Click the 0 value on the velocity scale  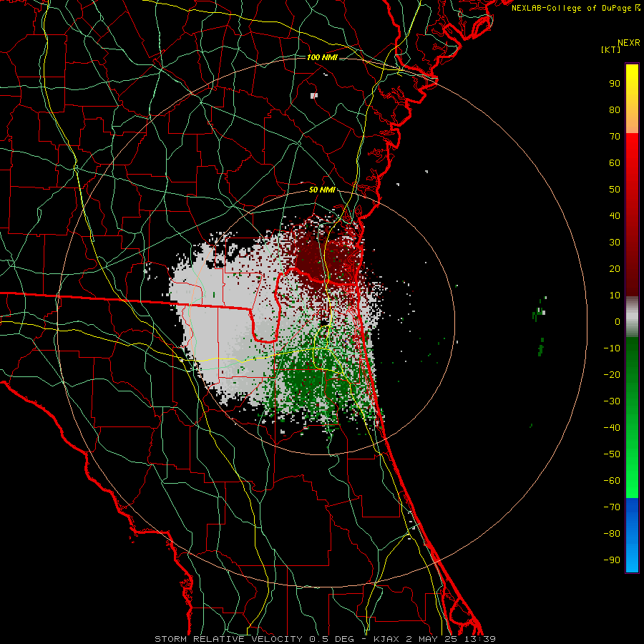pos(618,321)
